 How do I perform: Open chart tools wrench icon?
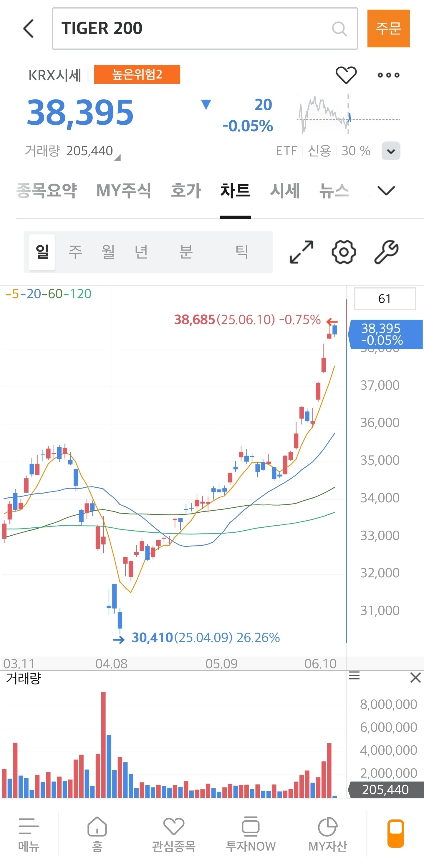click(386, 252)
